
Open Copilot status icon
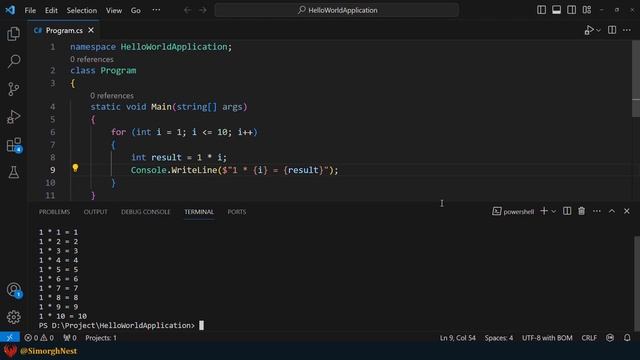[610, 338]
